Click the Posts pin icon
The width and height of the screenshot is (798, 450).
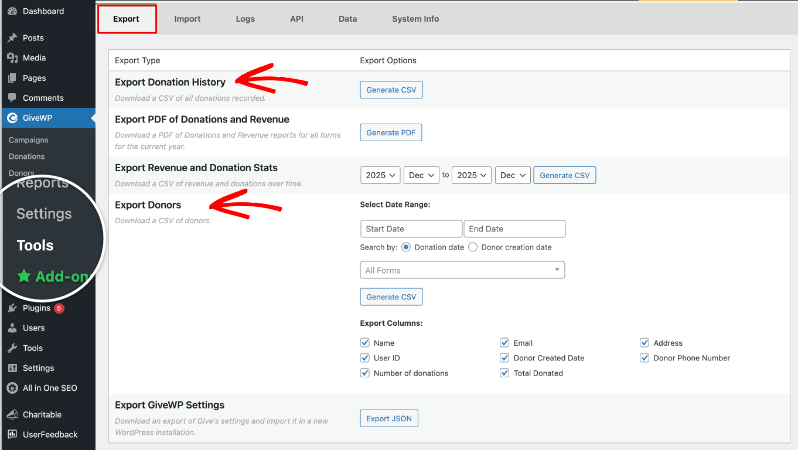(x=12, y=38)
